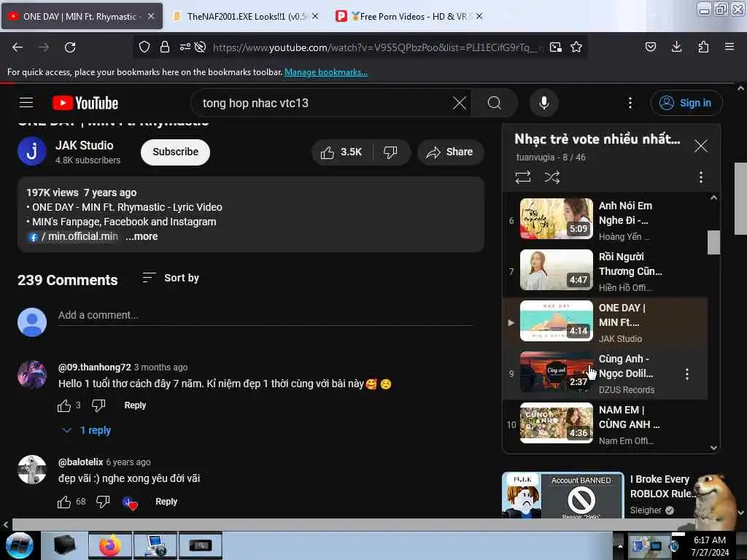This screenshot has height=560, width=747.
Task: Share the ONE DAY video
Action: click(x=449, y=152)
